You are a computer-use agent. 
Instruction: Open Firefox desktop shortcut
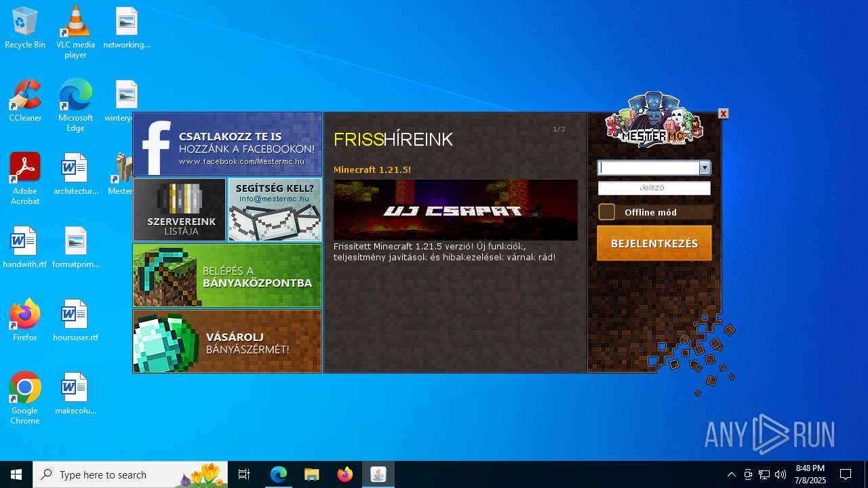25,321
